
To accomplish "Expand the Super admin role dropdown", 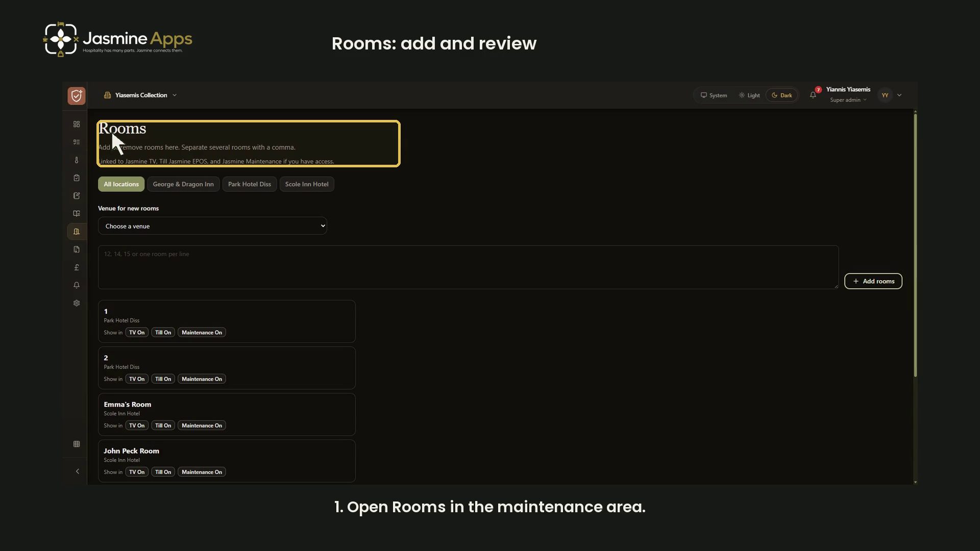I will pos(848,100).
